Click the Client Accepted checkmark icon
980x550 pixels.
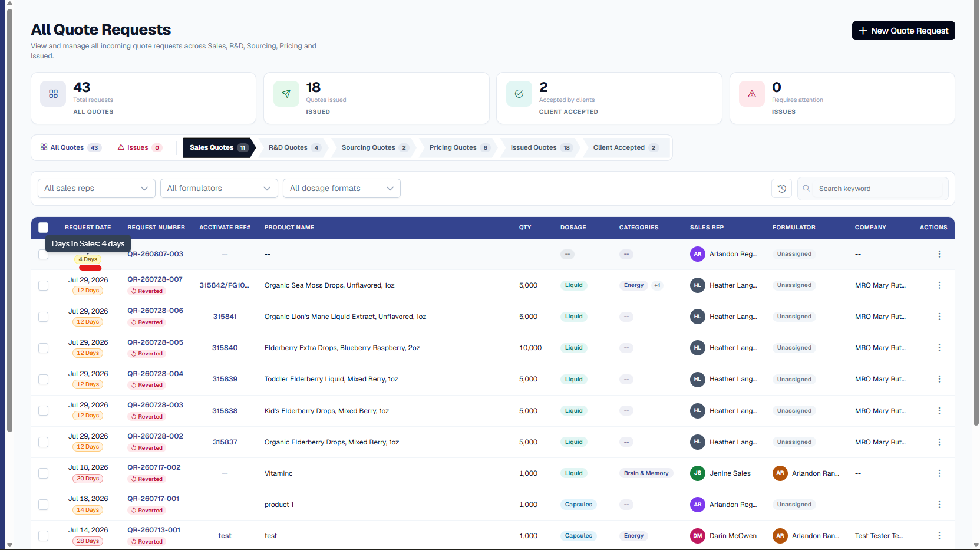point(519,94)
